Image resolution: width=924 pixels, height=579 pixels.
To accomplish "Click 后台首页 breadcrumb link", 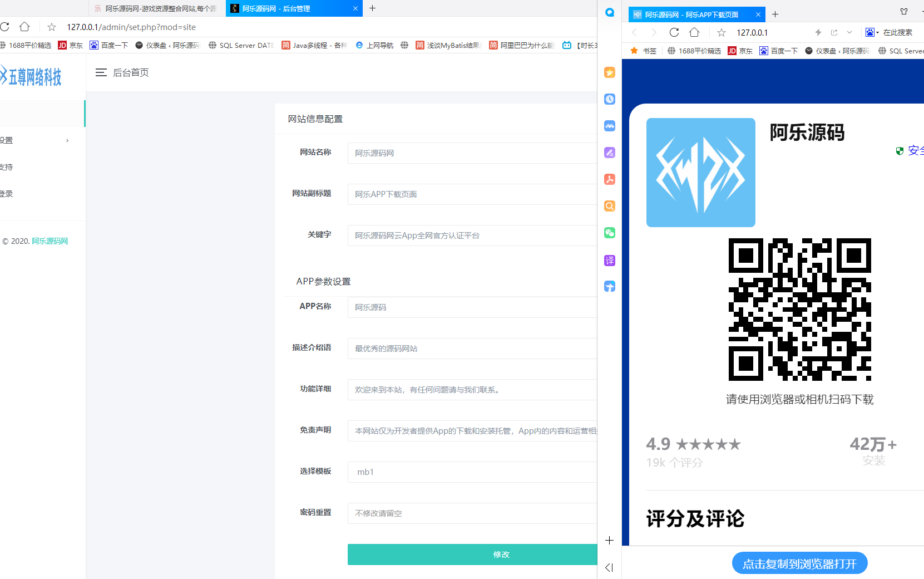I will [x=131, y=72].
